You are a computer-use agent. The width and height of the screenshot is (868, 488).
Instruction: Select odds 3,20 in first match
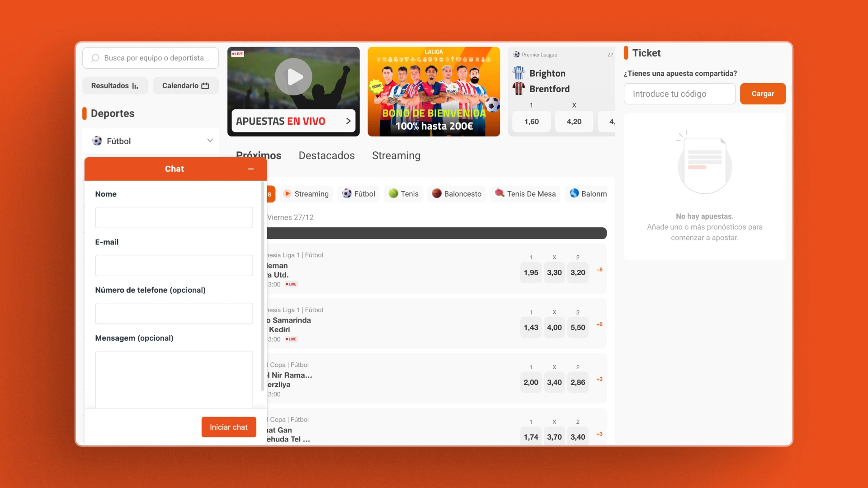coord(578,272)
